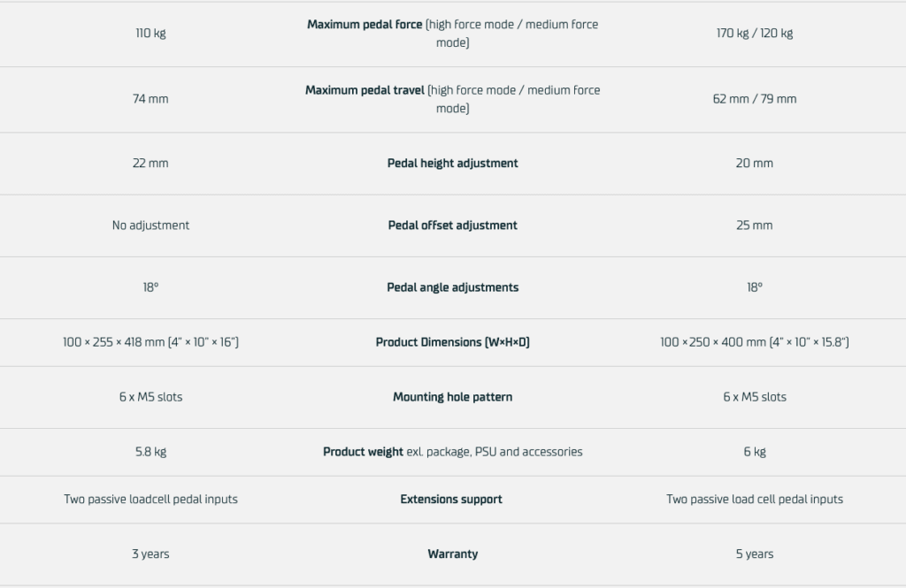Select the 22 mm height adjustment value
Viewport: 906px width, 588px height.
[x=150, y=164]
